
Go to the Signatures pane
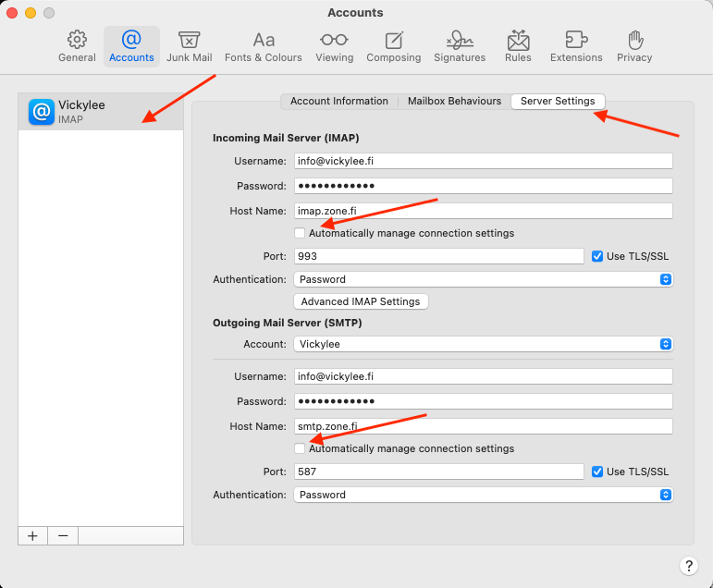click(459, 46)
